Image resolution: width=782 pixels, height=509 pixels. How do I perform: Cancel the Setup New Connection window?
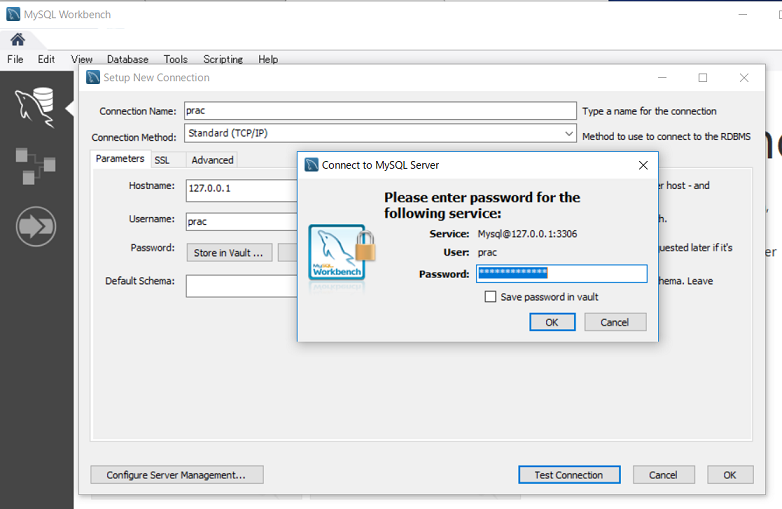coord(663,475)
